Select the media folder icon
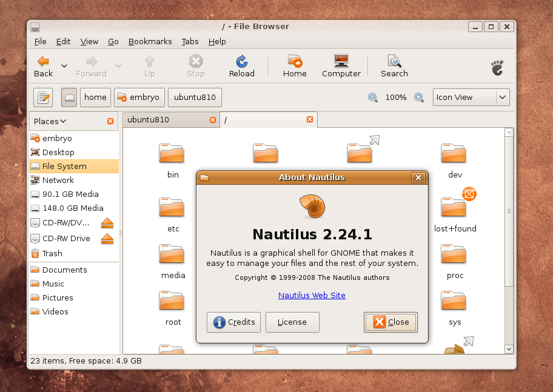This screenshot has height=392, width=553. [172, 254]
